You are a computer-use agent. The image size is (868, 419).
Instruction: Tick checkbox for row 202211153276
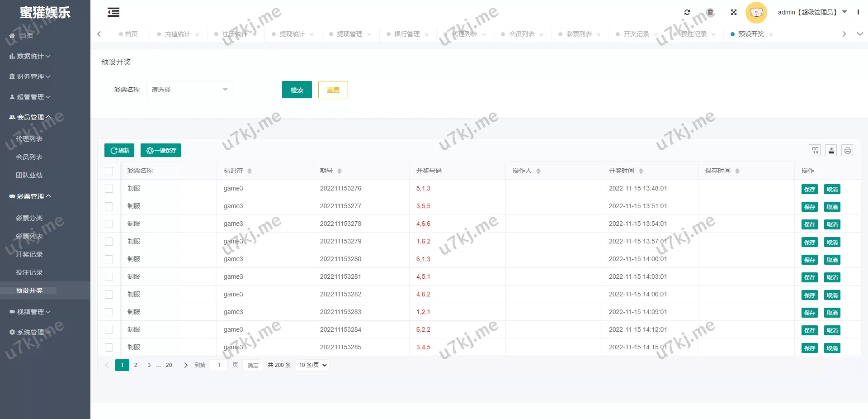[x=109, y=189]
